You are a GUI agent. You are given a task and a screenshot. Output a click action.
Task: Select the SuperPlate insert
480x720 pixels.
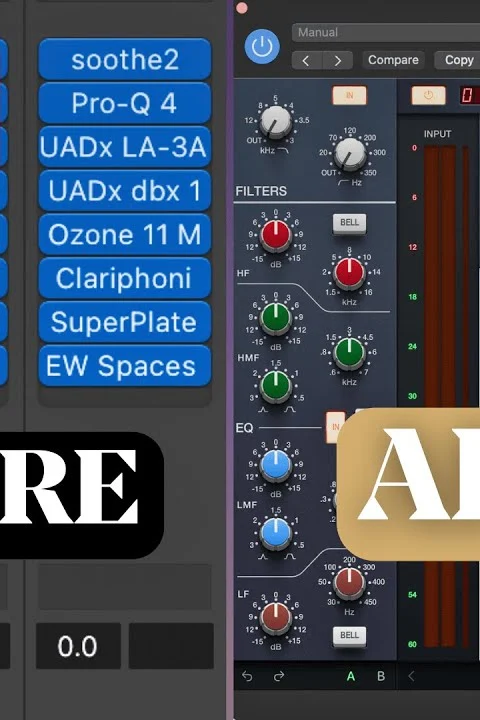(x=124, y=322)
